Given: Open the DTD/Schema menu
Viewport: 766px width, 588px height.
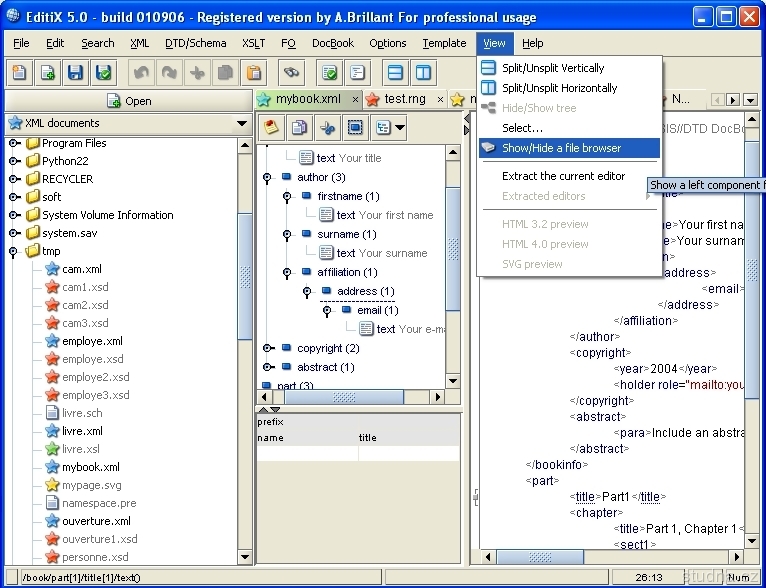Looking at the screenshot, I should [x=195, y=43].
